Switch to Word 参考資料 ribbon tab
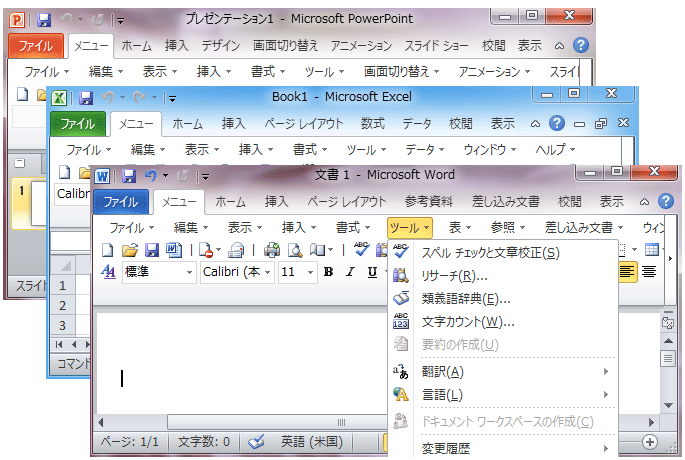The width and height of the screenshot is (685, 460). click(x=428, y=202)
